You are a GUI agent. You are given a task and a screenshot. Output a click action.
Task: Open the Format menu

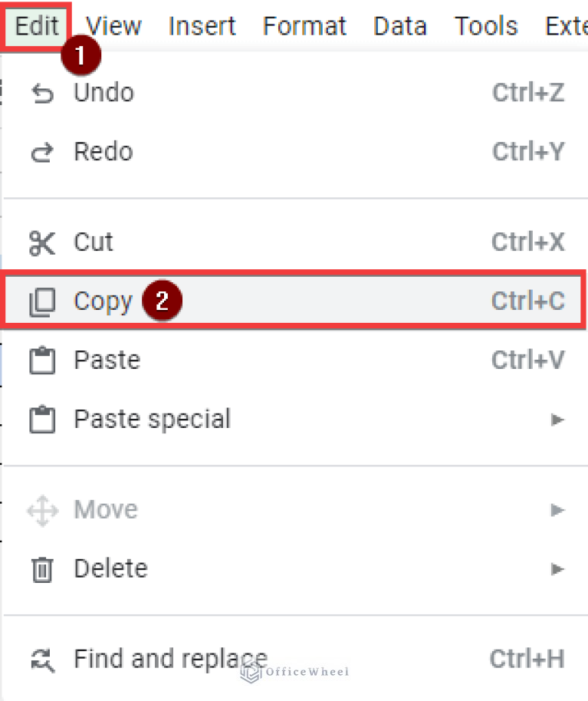(304, 25)
